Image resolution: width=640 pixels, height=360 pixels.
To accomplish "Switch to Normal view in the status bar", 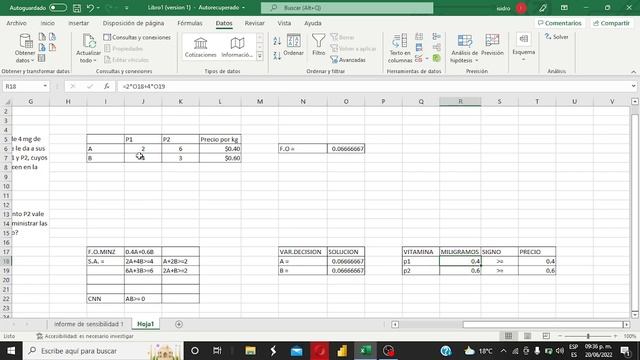I will point(508,336).
